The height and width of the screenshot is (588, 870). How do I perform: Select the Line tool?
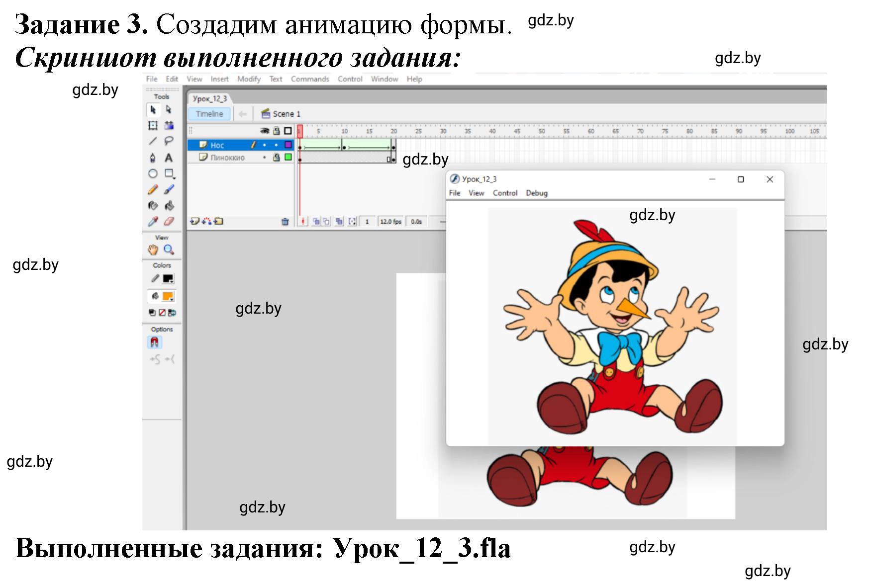pos(153,142)
